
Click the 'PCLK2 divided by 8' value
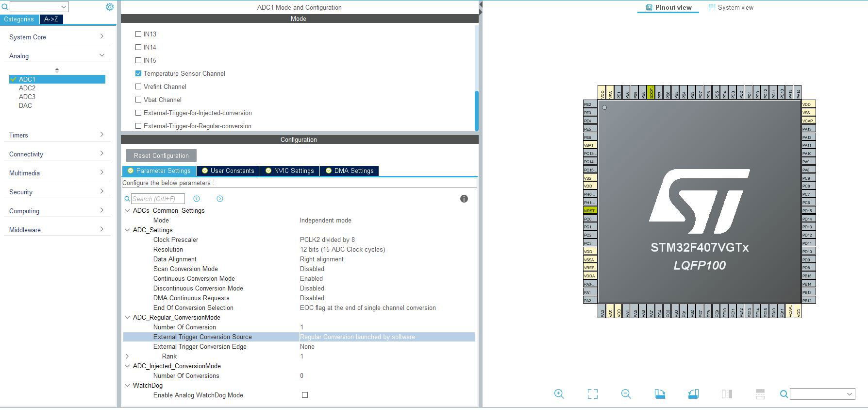pos(327,239)
